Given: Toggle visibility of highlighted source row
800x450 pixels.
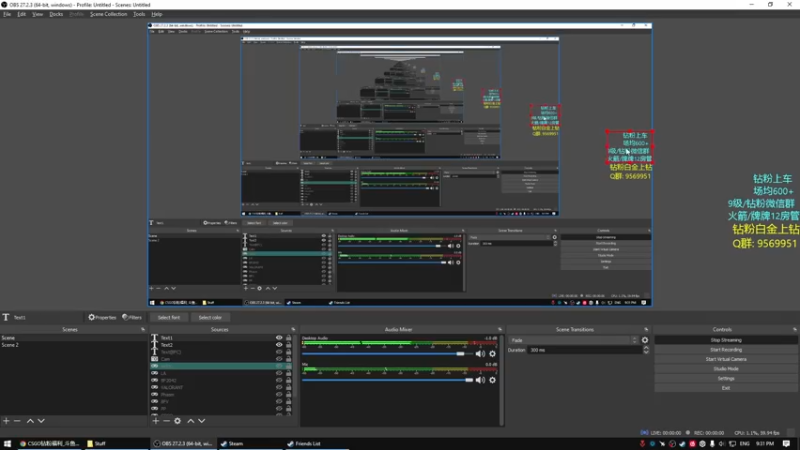Looking at the screenshot, I should click(279, 366).
